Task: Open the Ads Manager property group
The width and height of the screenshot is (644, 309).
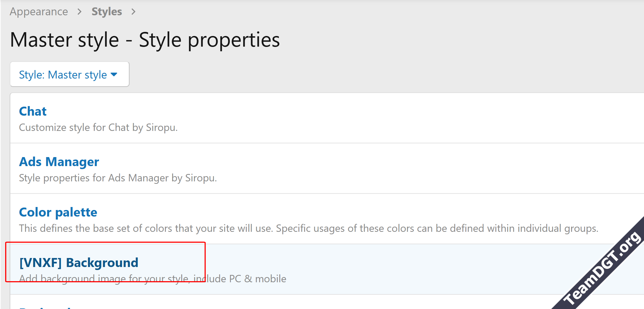Action: point(59,162)
